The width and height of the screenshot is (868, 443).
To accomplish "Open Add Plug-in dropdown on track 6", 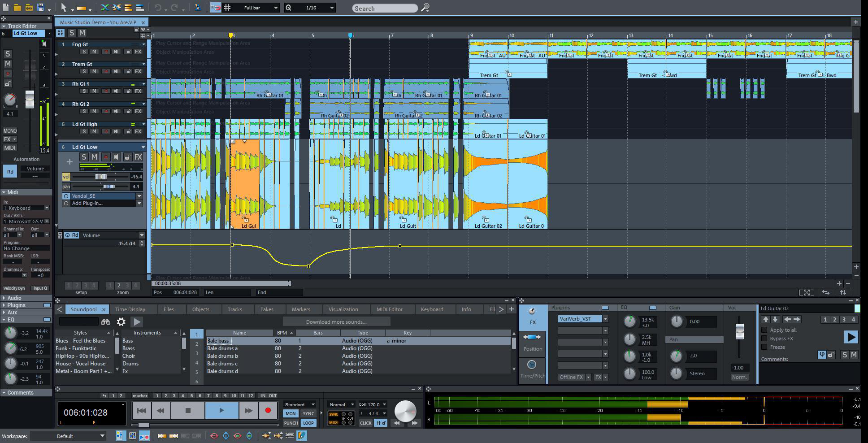I will pyautogui.click(x=139, y=203).
